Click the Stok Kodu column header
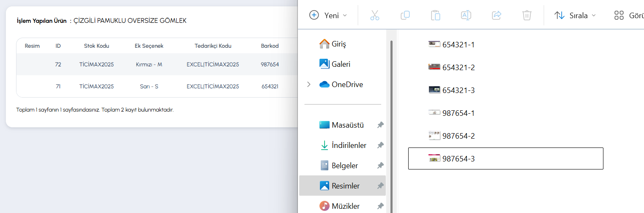 [96, 46]
